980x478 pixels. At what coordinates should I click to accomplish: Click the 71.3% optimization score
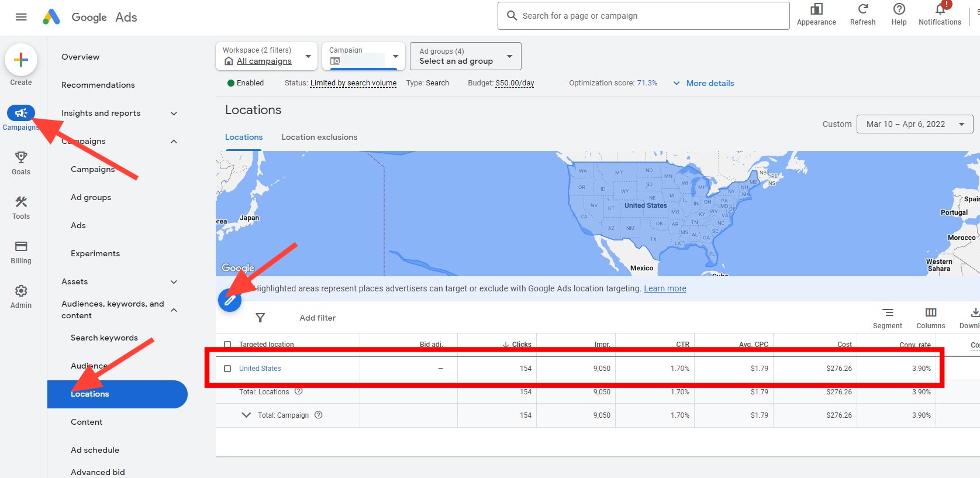[x=647, y=83]
